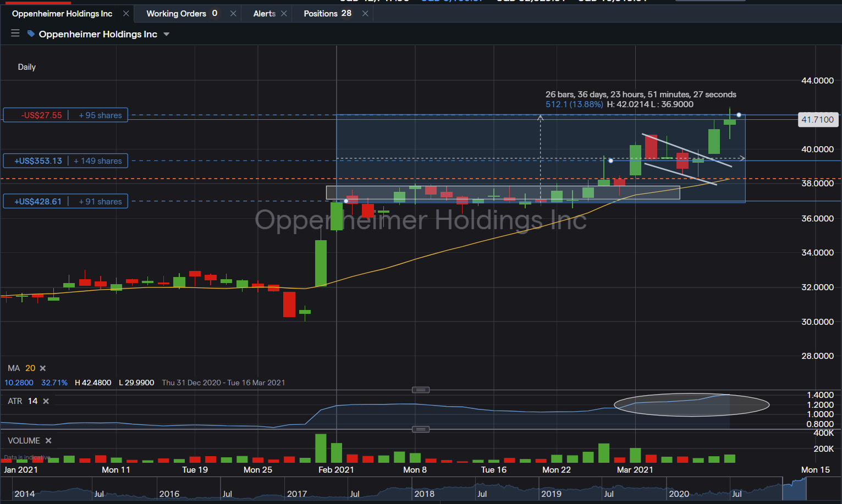Screen dimensions: 842x504
Task: Select the -US$27.55 position label
Action: [42, 115]
